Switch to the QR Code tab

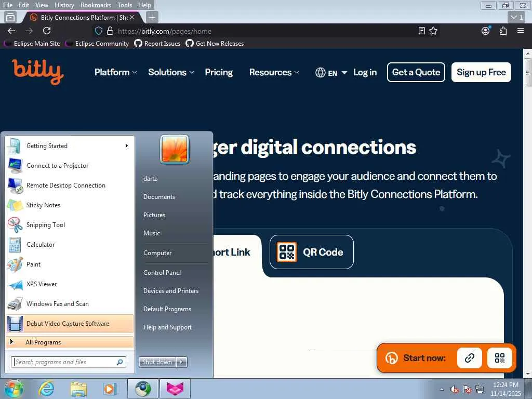pos(312,252)
